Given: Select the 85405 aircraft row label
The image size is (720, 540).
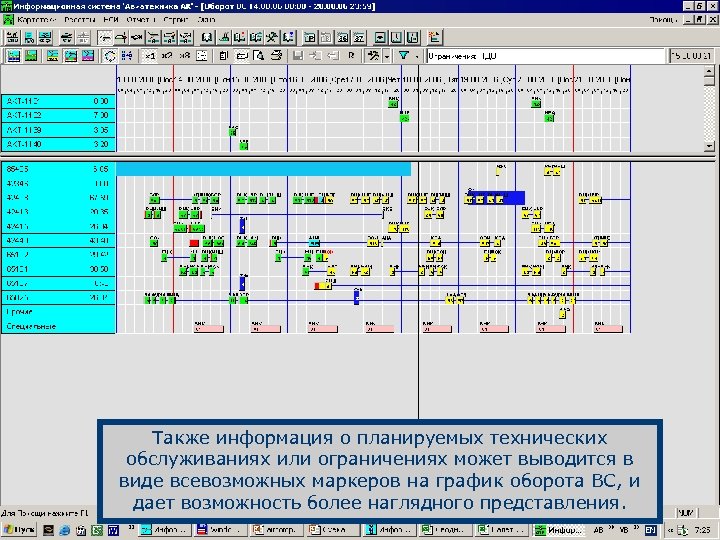Looking at the screenshot, I should [58, 169].
